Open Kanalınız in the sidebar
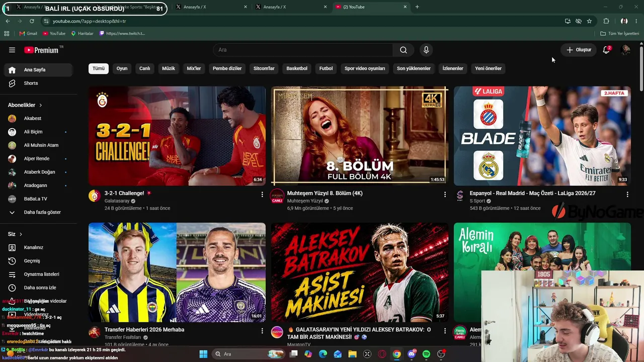Viewport: 644px width, 362px height. (38, 247)
